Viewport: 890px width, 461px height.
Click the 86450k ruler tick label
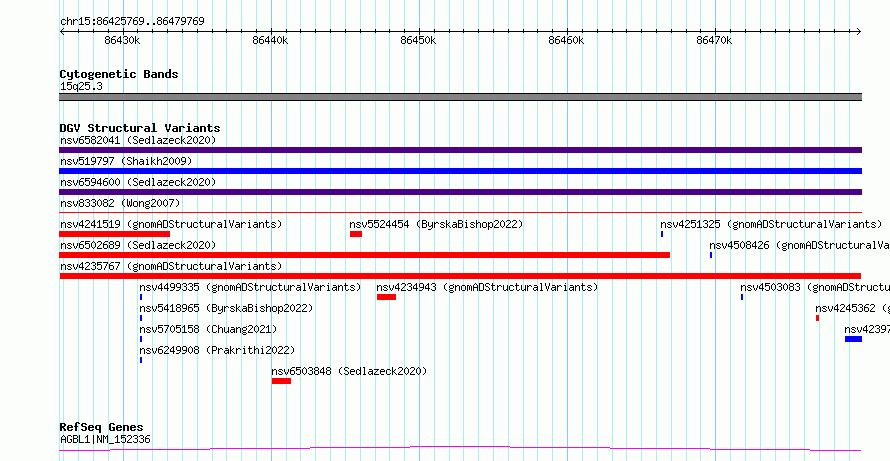pos(418,41)
